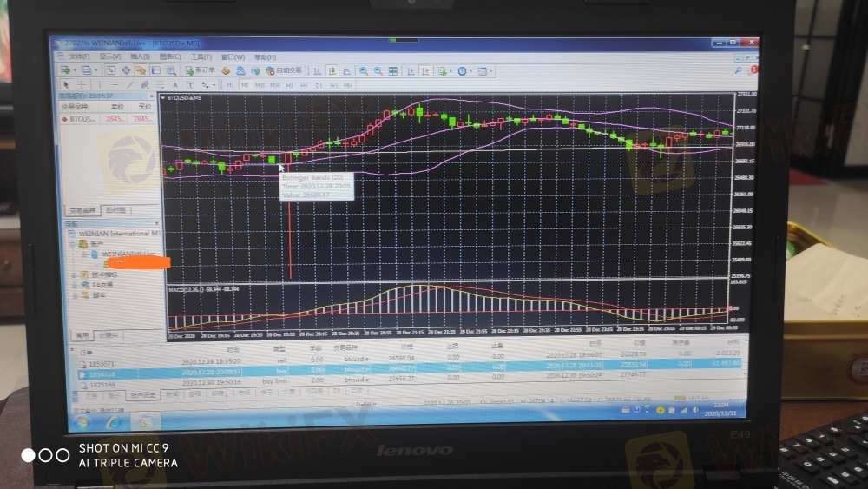Toggle the Market Watch window icon

click(110, 70)
